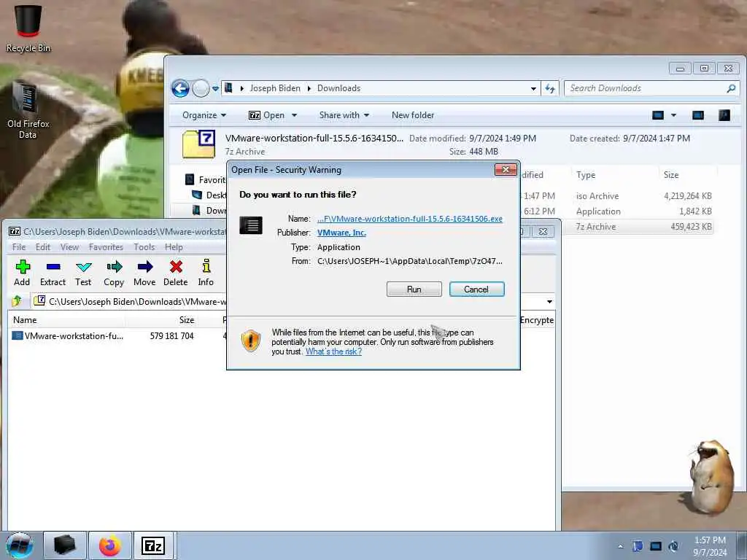This screenshot has width=747, height=560.
Task: Click New folder in Explorer toolbar
Action: (413, 115)
